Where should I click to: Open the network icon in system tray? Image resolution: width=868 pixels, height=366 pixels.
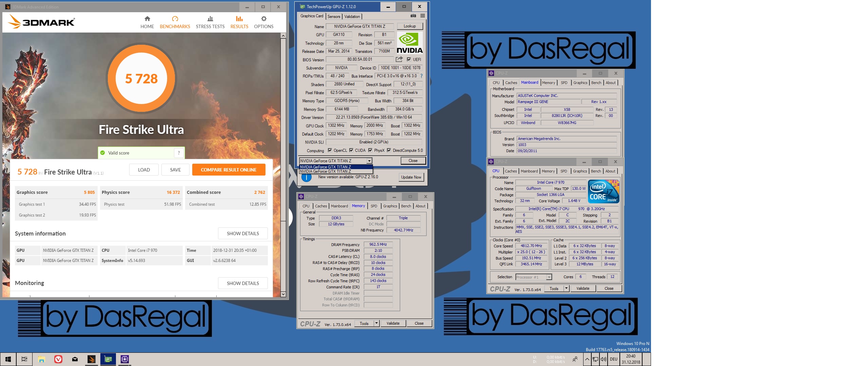pos(595,359)
